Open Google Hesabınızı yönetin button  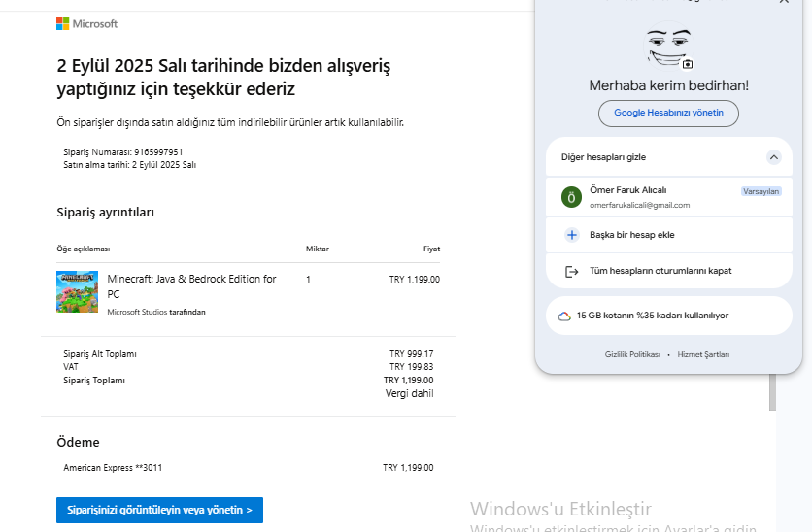[x=668, y=113]
